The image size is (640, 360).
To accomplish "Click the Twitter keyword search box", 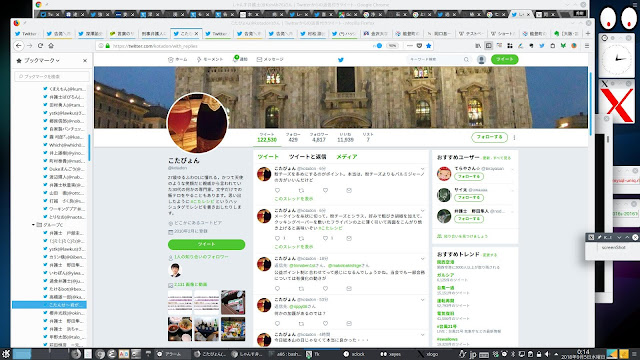I will click(439, 60).
